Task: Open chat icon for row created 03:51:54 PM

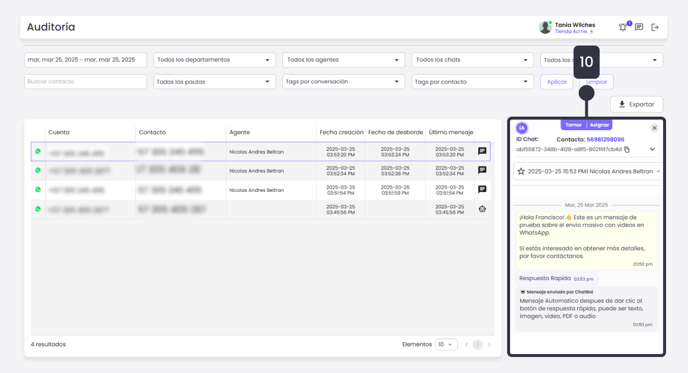Action: click(482, 190)
